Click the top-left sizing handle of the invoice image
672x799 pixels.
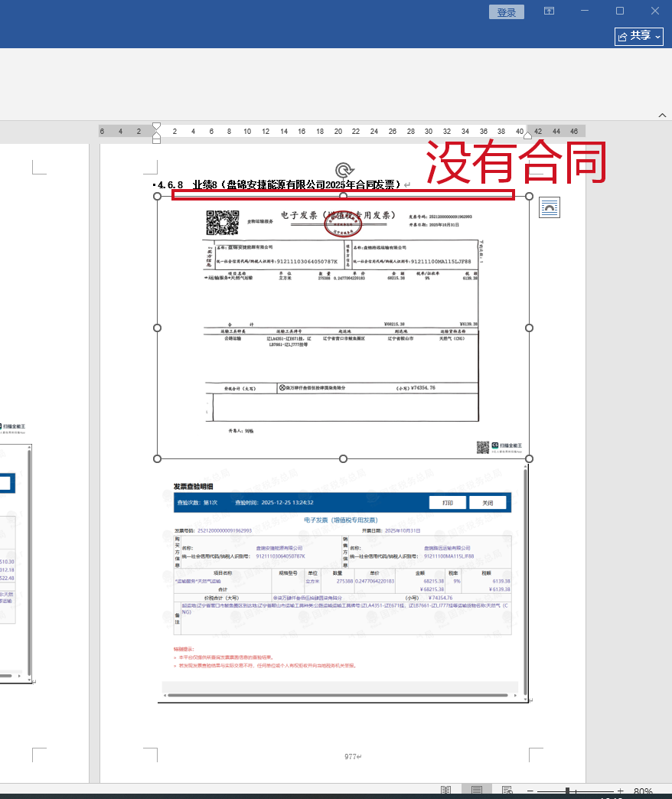[158, 196]
